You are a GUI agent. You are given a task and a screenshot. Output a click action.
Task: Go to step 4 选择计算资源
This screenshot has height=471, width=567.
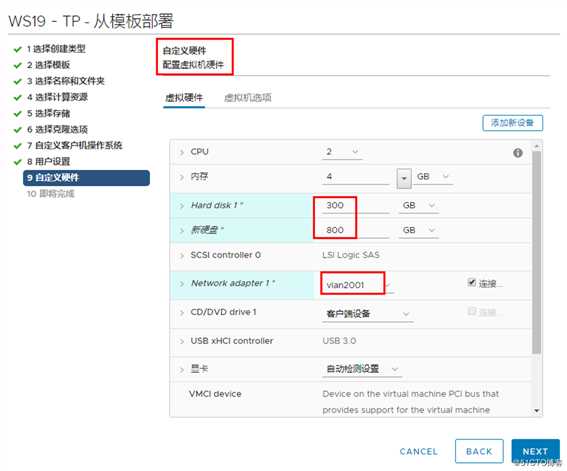(57, 97)
